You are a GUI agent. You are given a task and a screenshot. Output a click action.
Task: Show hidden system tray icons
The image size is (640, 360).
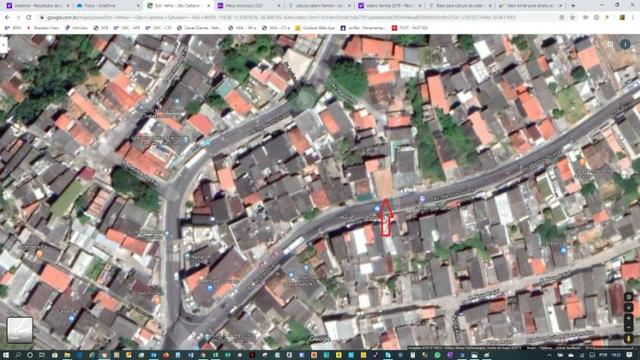pos(549,356)
